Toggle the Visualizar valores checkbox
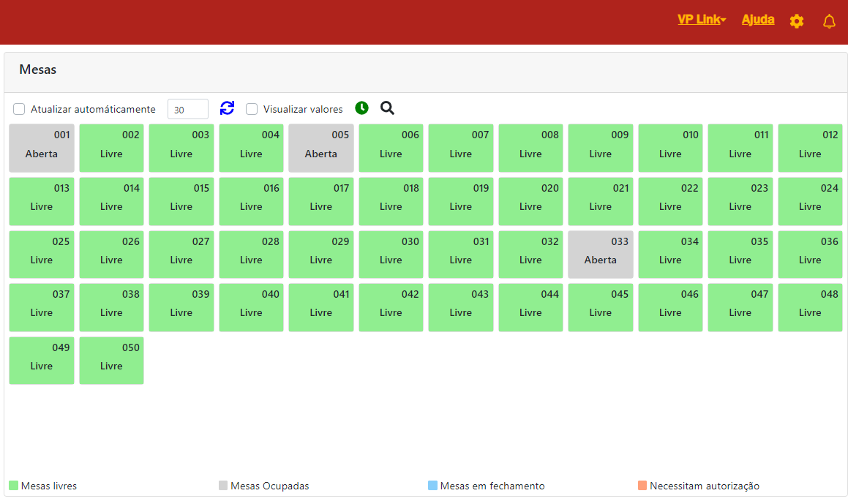This screenshot has height=504, width=848. tap(252, 109)
